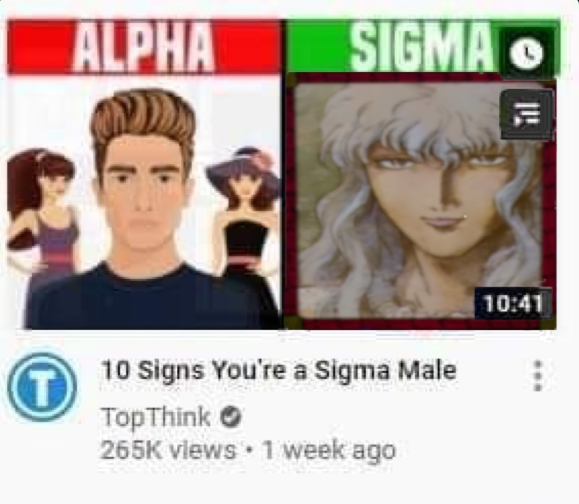Click the red ALPHA banner on the thumbnail
The image size is (579, 504).
(x=145, y=47)
